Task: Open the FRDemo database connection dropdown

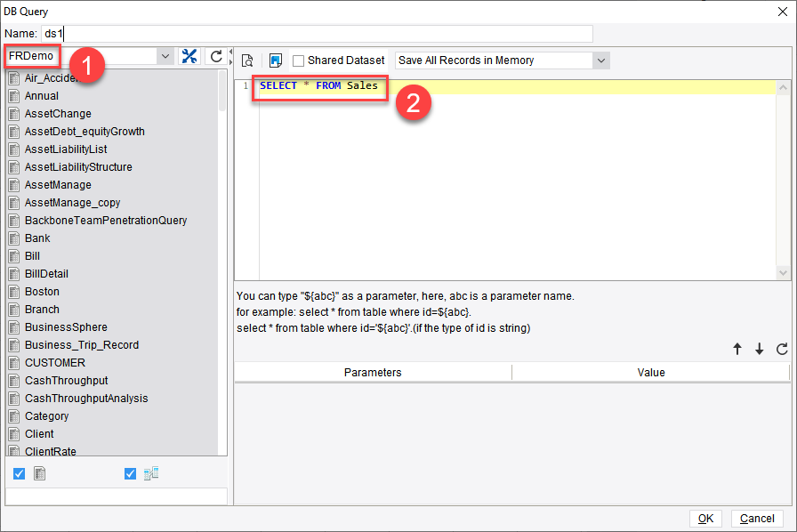Action: pyautogui.click(x=165, y=55)
